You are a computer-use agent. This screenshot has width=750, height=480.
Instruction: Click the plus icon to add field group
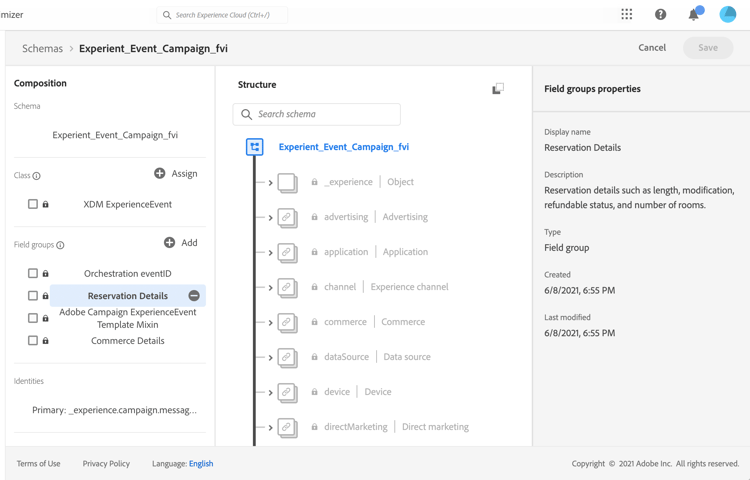click(x=169, y=242)
